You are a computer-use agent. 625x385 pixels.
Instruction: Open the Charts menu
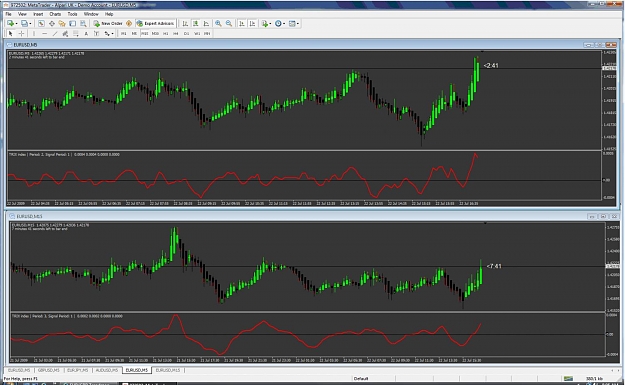55,14
